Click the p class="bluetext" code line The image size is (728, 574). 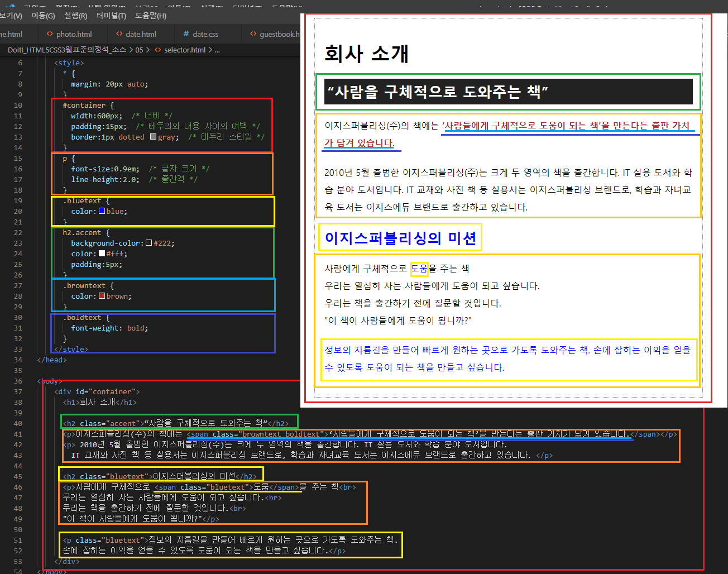coord(230,540)
